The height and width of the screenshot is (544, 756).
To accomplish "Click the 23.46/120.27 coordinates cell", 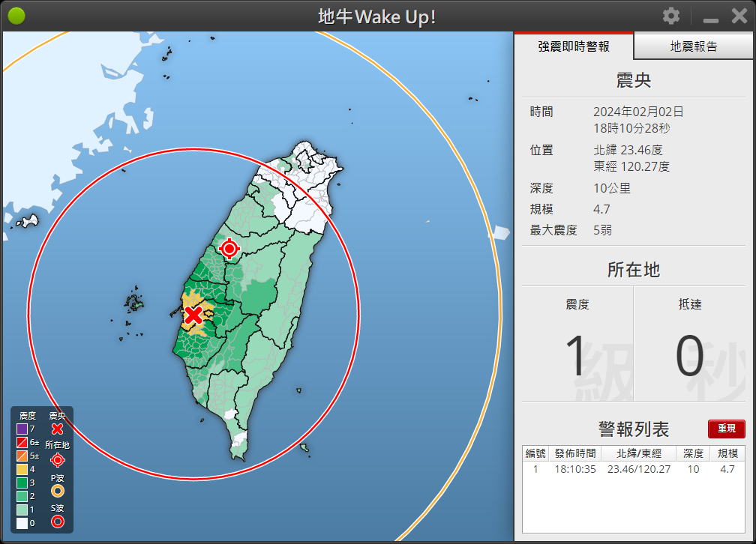I will (x=639, y=469).
